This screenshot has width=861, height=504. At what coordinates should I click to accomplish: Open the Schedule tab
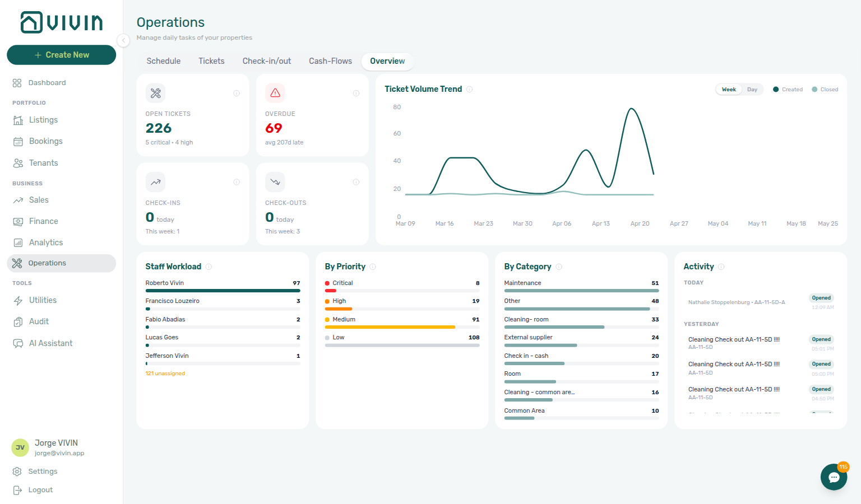click(x=164, y=61)
